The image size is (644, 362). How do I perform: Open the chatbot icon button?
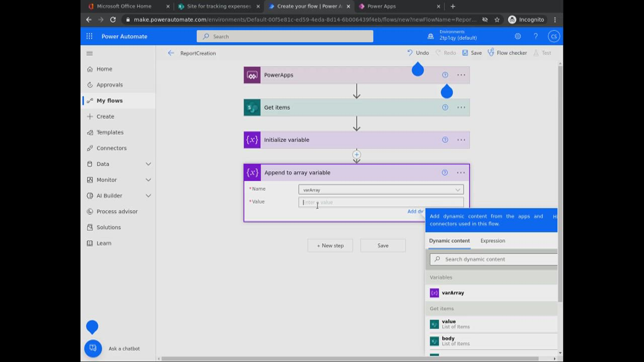(x=93, y=348)
